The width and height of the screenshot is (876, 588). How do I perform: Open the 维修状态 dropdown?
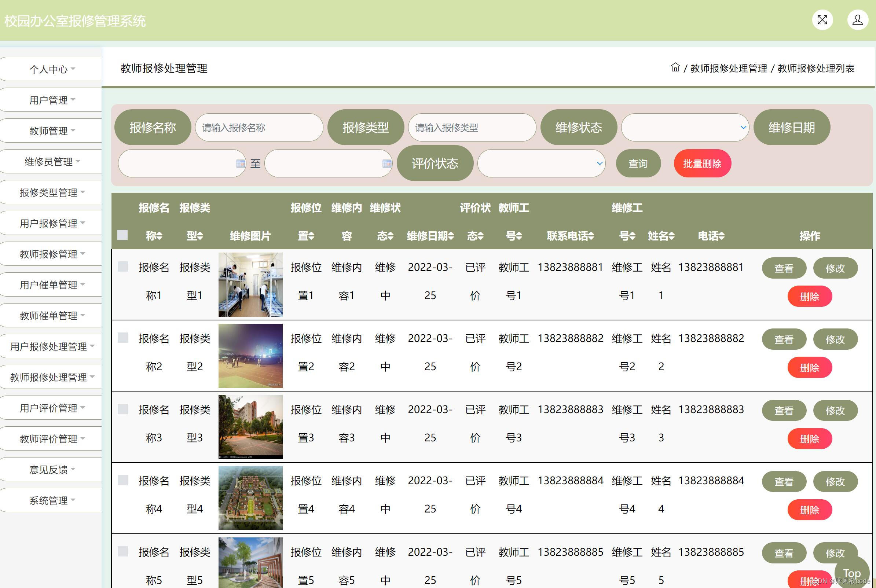click(x=685, y=128)
